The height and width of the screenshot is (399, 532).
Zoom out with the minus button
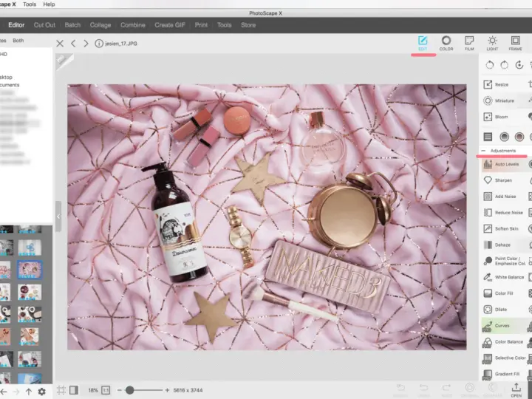(120, 390)
